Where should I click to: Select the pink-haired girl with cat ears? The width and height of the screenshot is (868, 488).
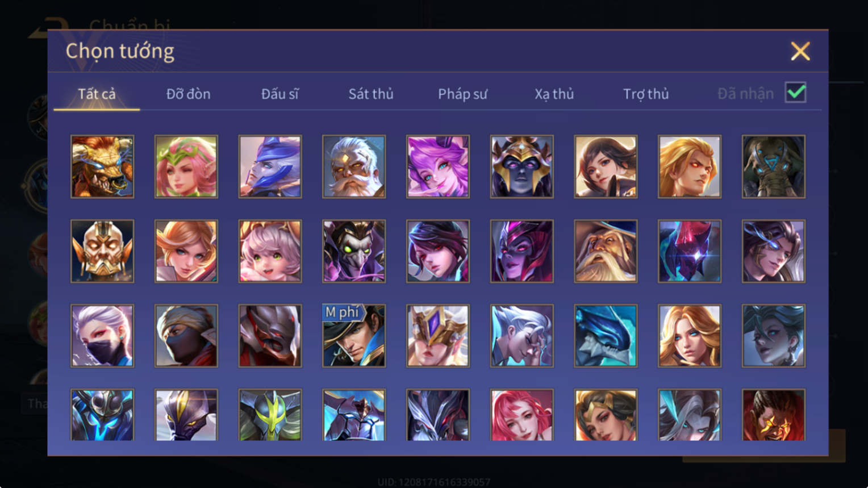click(x=270, y=251)
